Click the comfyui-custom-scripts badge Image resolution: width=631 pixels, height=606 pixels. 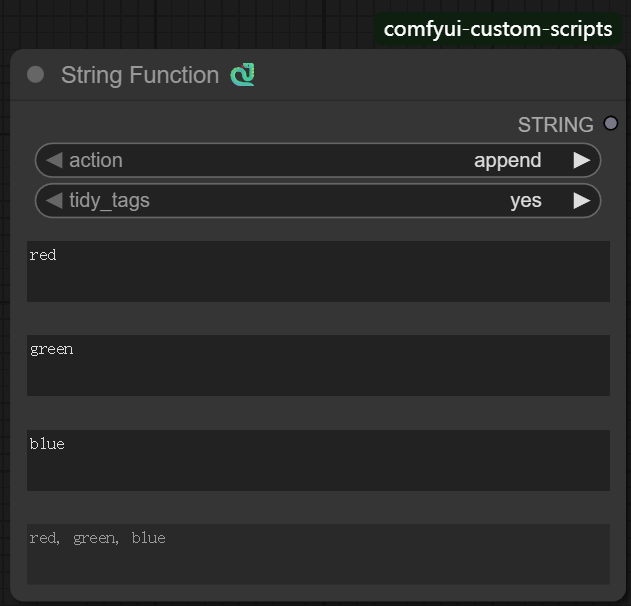(498, 29)
